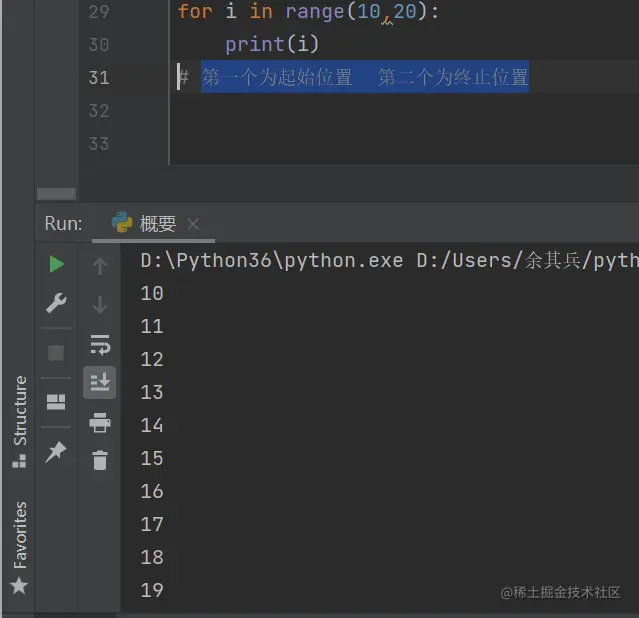Click line number 33 in gutter
The height and width of the screenshot is (618, 639).
[x=99, y=143]
